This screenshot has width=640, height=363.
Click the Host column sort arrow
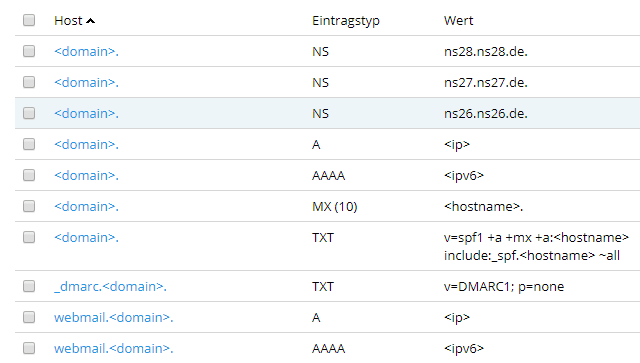tap(91, 21)
